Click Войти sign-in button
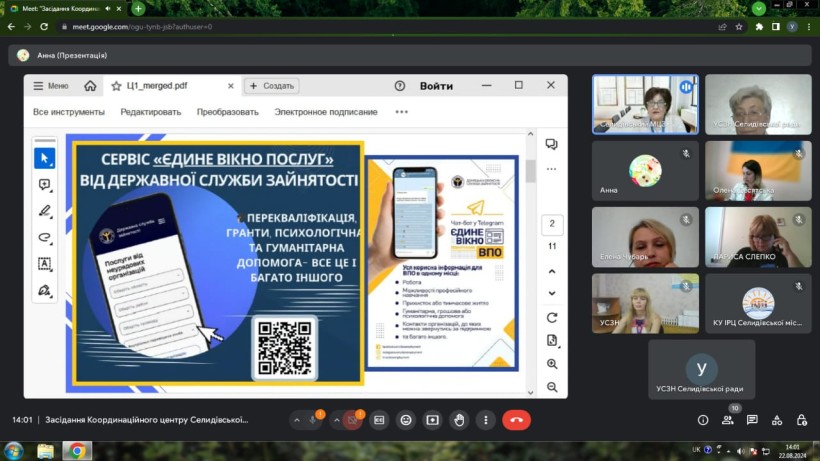Screen dimensions: 820x461 (x=436, y=86)
